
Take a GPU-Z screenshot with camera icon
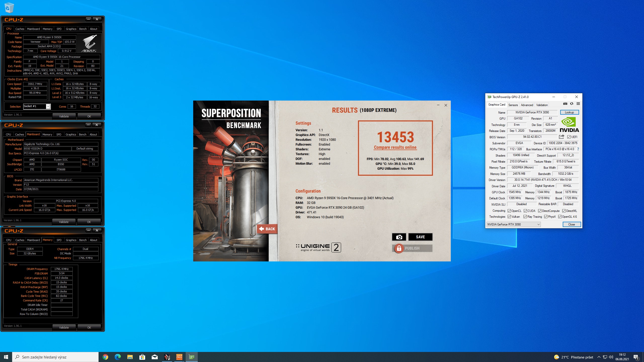click(x=565, y=104)
